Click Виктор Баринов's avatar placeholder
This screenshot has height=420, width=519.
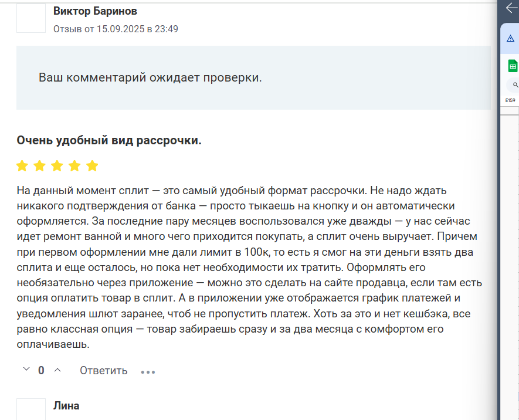[31, 18]
